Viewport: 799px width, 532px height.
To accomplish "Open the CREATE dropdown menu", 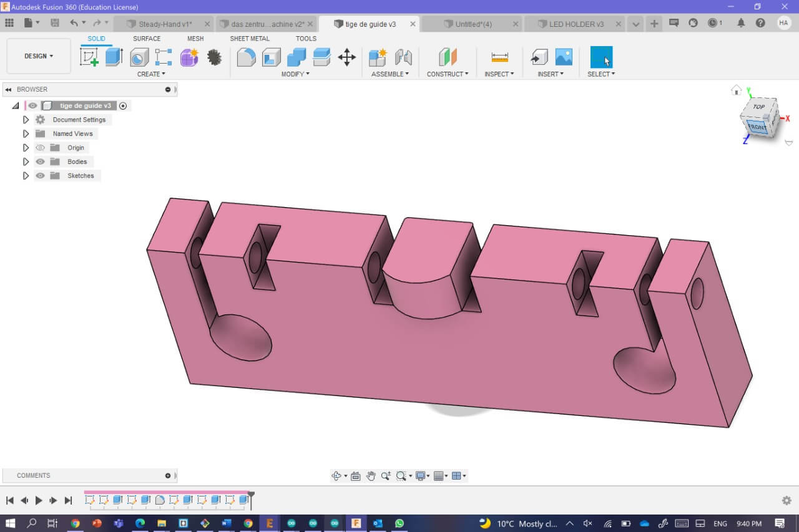I will [x=151, y=74].
